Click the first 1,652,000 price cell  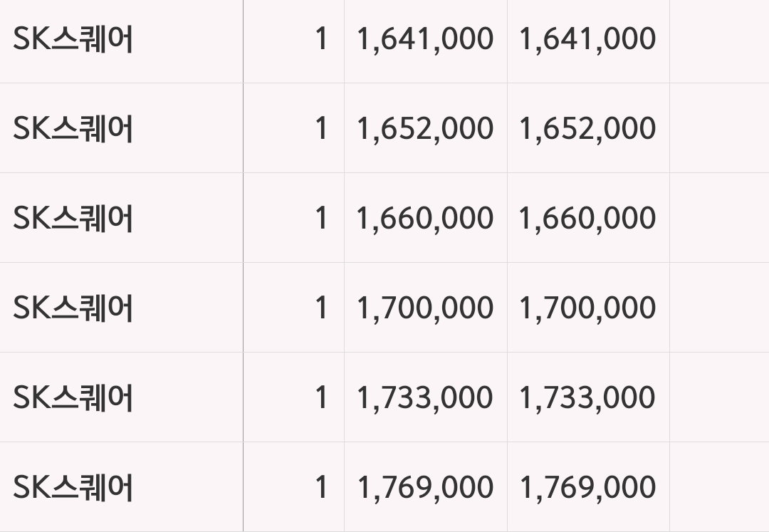425,129
